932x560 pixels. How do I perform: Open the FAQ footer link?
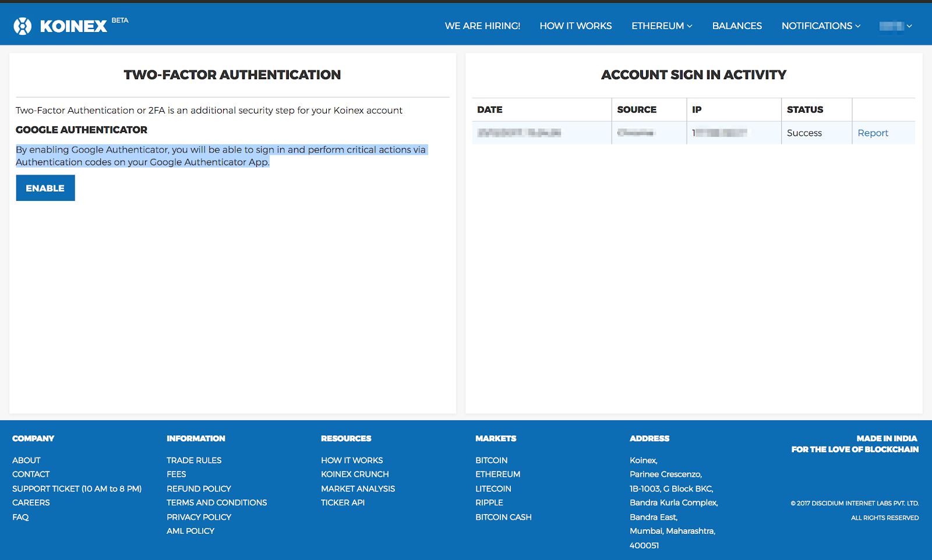coord(20,518)
